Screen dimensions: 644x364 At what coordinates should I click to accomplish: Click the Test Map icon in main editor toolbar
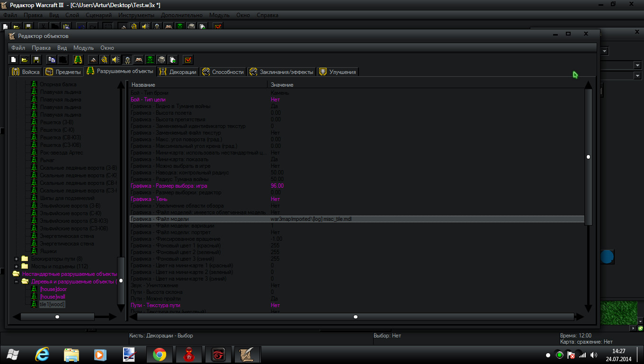click(x=218, y=27)
